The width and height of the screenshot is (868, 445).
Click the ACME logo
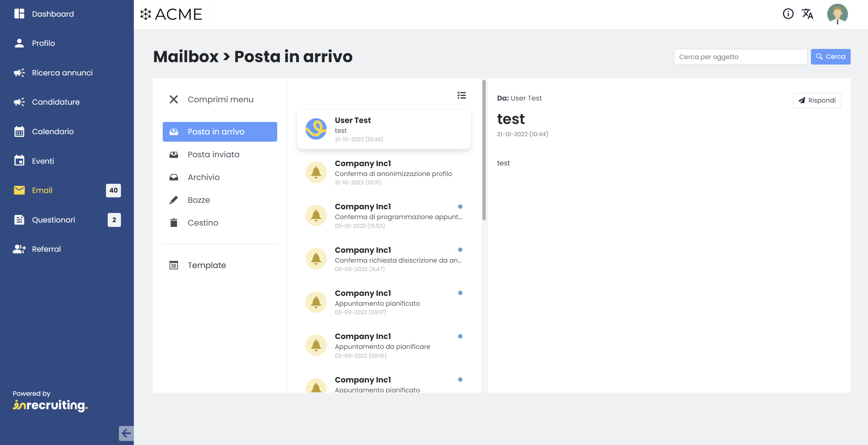pyautogui.click(x=171, y=14)
